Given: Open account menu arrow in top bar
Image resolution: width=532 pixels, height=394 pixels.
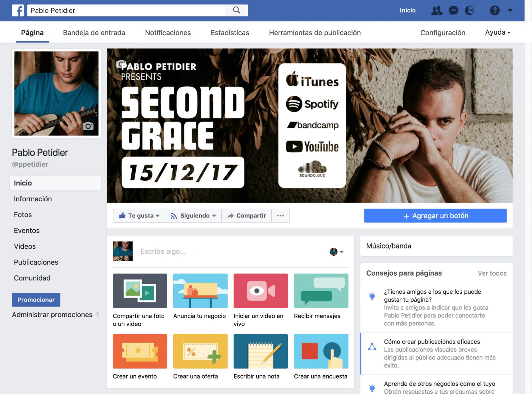Looking at the screenshot, I should point(510,11).
